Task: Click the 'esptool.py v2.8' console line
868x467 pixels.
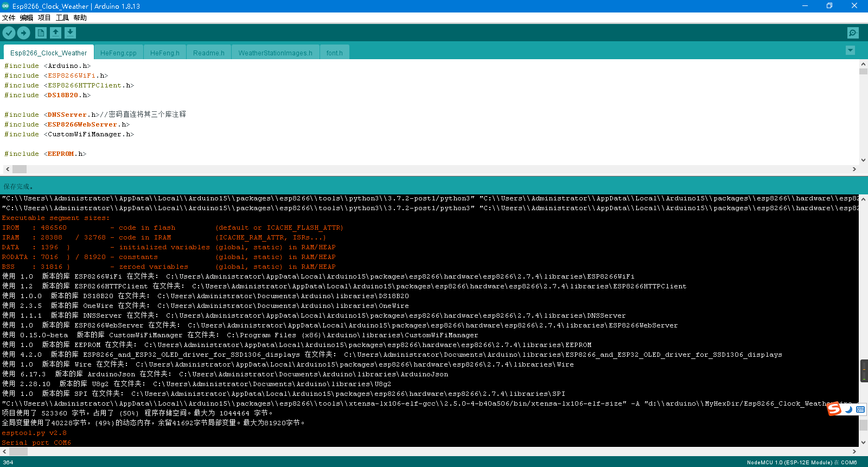Action: pyautogui.click(x=34, y=433)
